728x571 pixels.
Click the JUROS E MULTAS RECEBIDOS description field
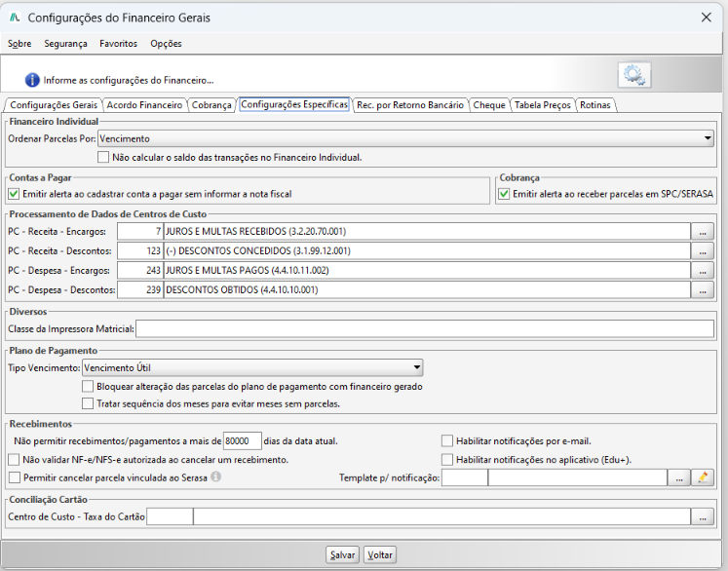click(x=427, y=231)
